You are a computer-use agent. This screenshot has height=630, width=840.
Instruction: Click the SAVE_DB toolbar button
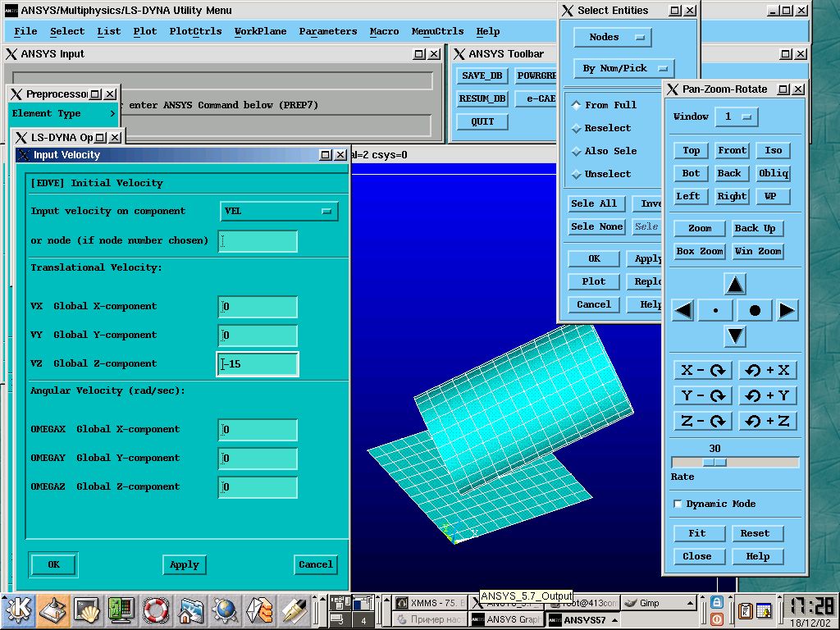482,75
